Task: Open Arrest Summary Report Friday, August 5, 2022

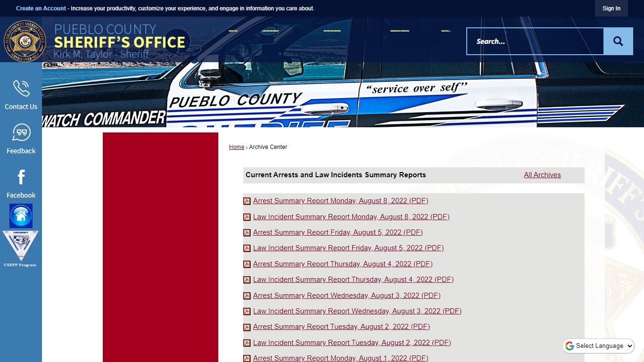Action: point(338,232)
